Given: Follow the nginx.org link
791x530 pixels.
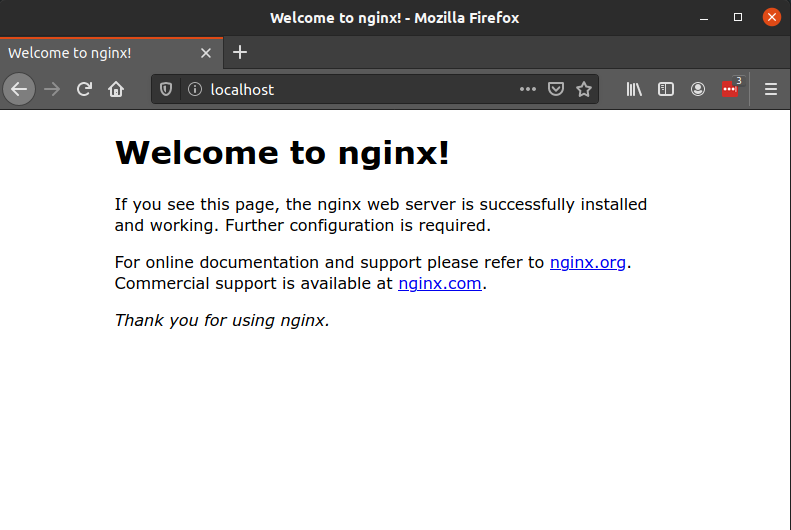Looking at the screenshot, I should [588, 262].
